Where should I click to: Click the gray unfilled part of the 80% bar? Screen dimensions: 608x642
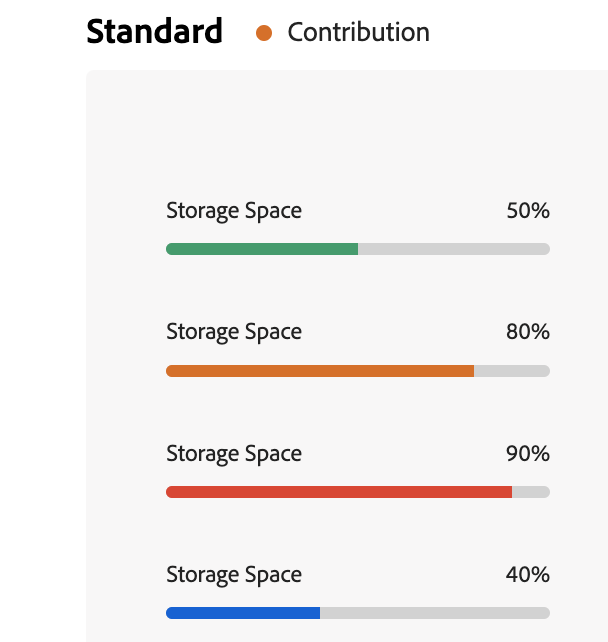512,371
